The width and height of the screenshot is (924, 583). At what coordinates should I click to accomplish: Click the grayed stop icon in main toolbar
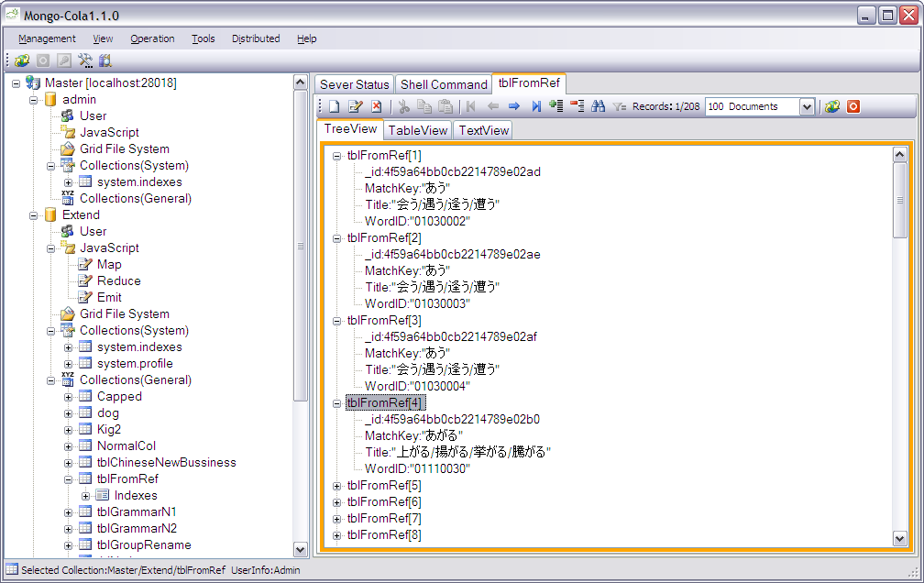tap(43, 60)
